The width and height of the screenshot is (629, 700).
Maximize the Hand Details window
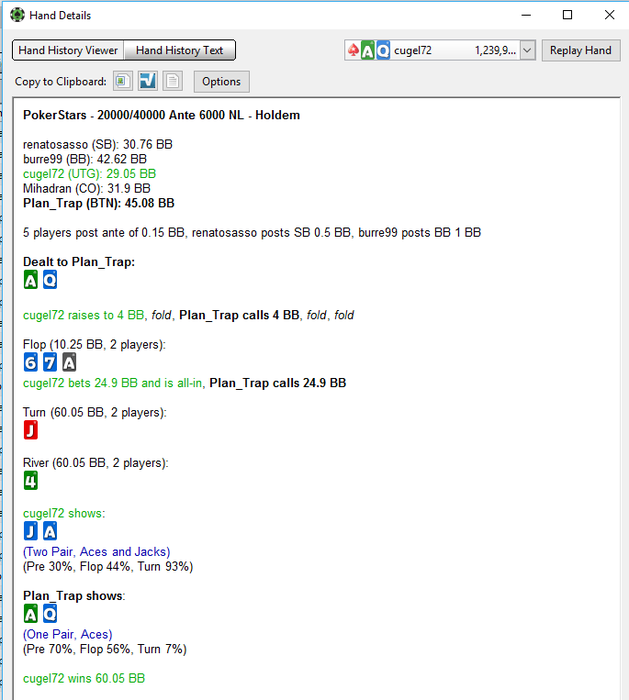[567, 15]
